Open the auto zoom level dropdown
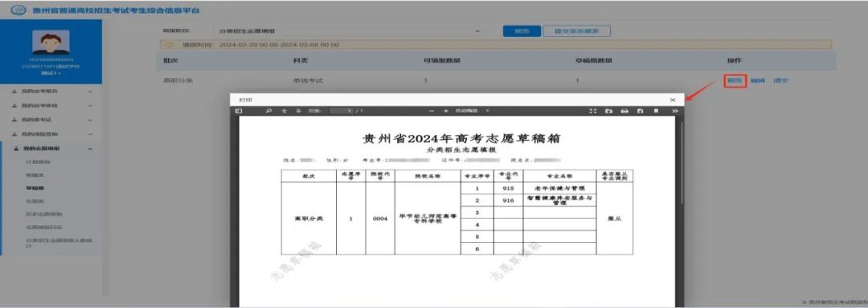The width and height of the screenshot is (868, 308). pos(473,111)
